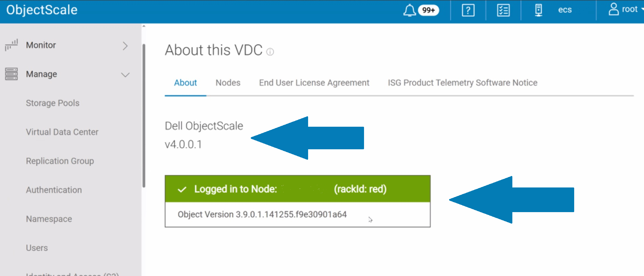Image resolution: width=644 pixels, height=276 pixels.
Task: Open Replication Group in sidebar
Action: [x=60, y=161]
